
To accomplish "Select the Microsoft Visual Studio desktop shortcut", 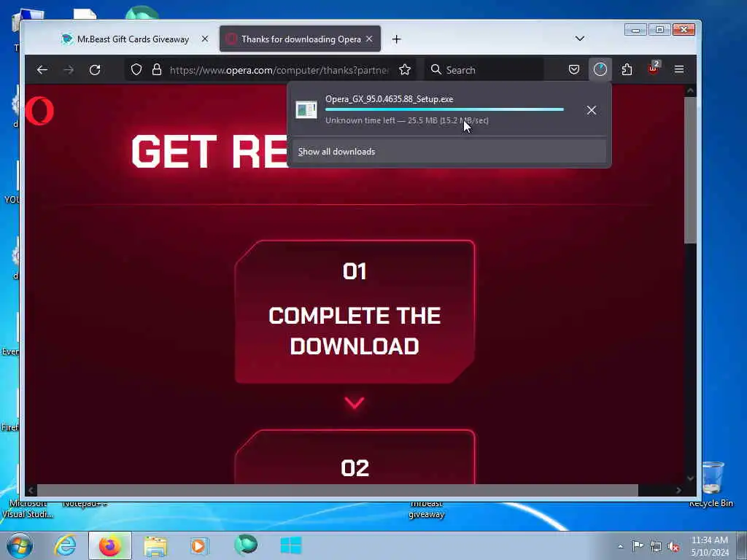I will tap(27, 509).
